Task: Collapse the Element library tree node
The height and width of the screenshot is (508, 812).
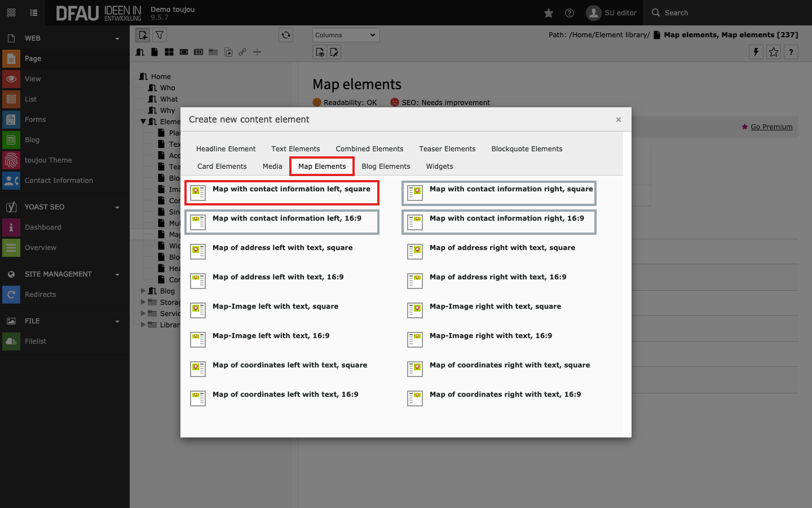Action: [x=143, y=121]
